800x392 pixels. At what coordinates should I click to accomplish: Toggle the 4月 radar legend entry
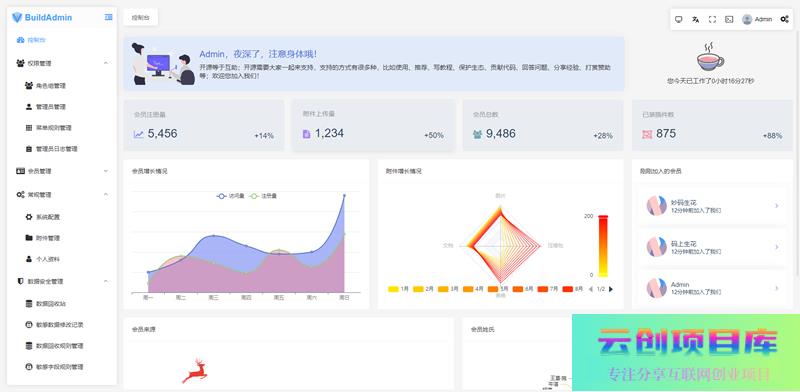click(x=473, y=289)
